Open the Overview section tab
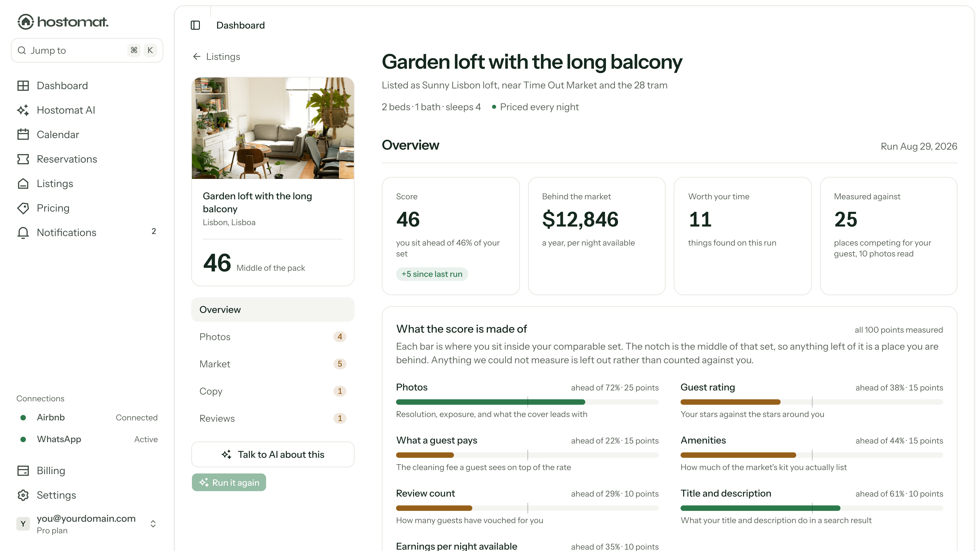This screenshot has height=551, width=980. tap(273, 310)
